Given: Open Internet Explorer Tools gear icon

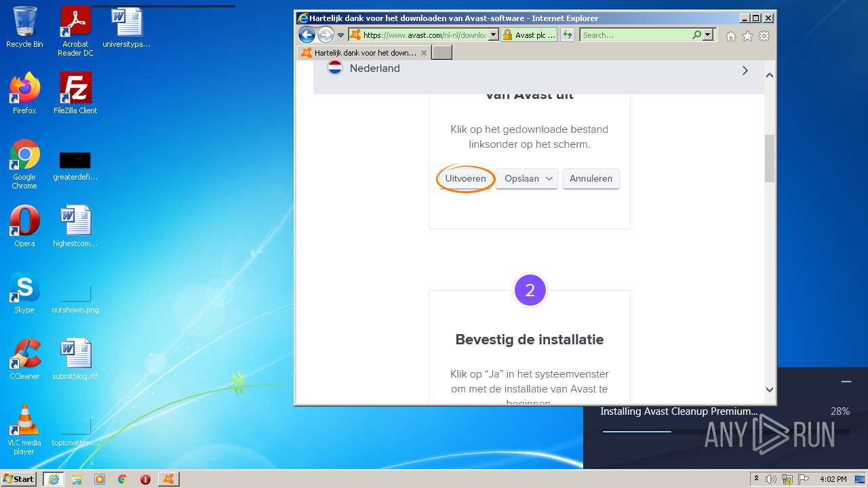Looking at the screenshot, I should coord(764,36).
